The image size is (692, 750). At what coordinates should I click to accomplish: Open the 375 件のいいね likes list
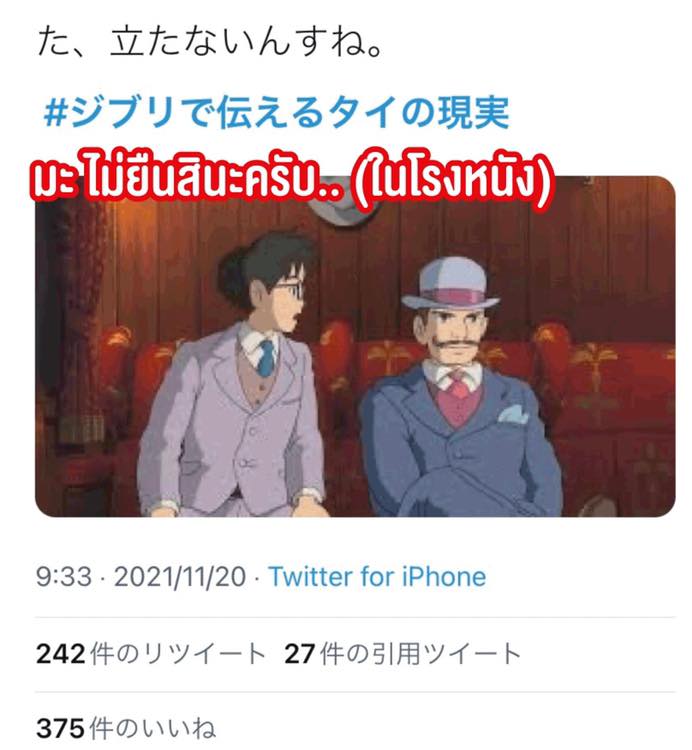point(126,728)
